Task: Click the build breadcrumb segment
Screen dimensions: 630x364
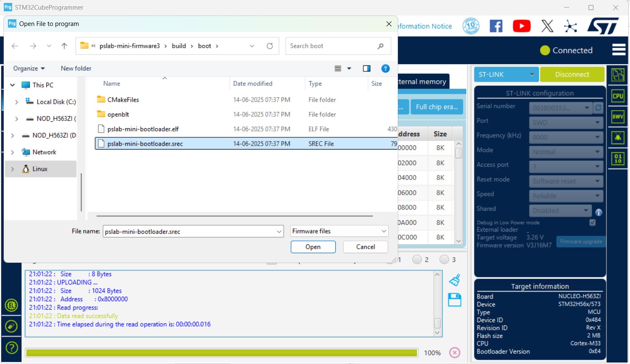Action: coord(179,46)
